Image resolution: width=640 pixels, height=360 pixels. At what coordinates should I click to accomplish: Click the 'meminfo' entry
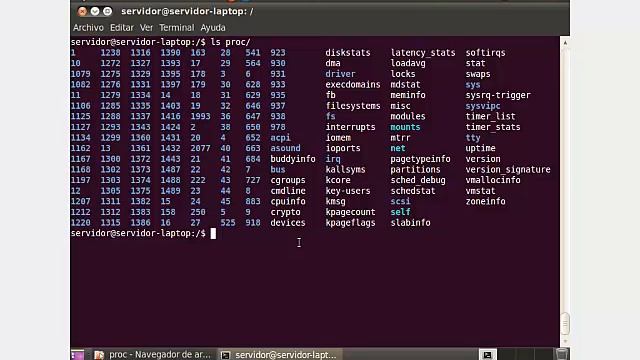click(x=408, y=96)
